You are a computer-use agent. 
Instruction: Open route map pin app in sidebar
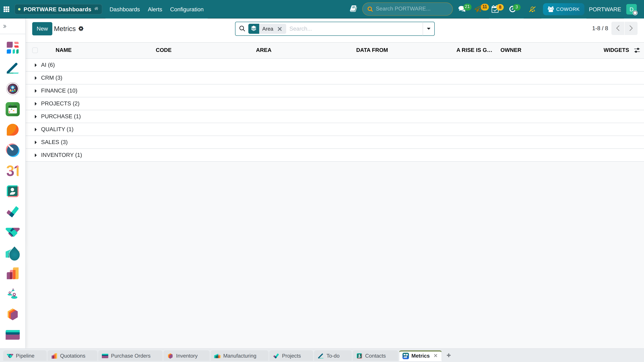[x=12, y=294]
